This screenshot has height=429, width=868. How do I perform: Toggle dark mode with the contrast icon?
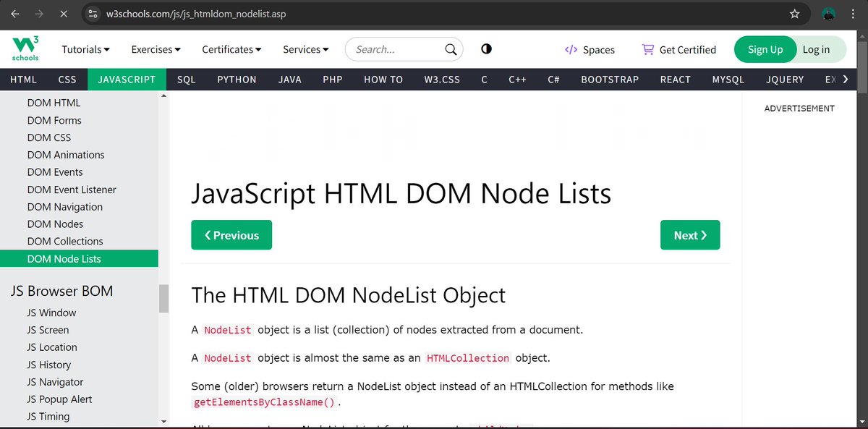[x=486, y=48]
